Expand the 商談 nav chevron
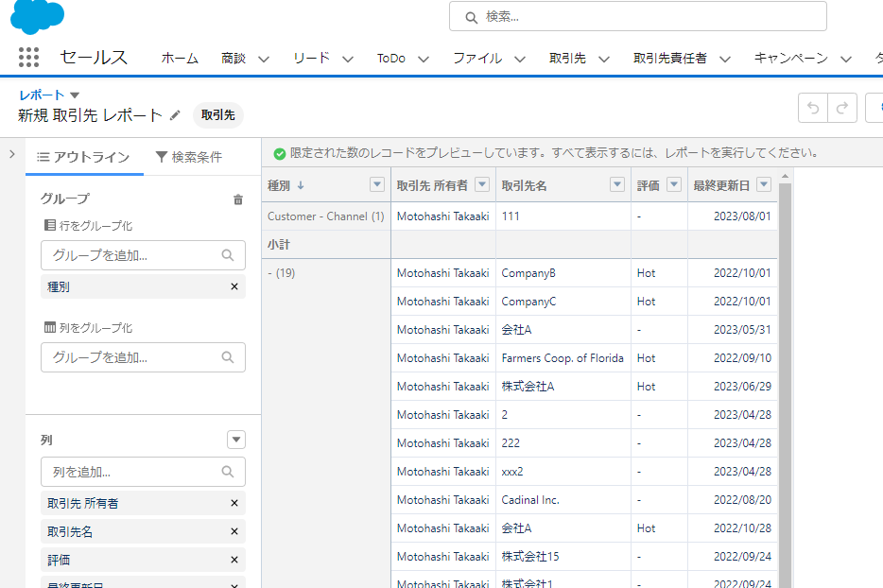Image resolution: width=883 pixels, height=588 pixels. click(264, 60)
